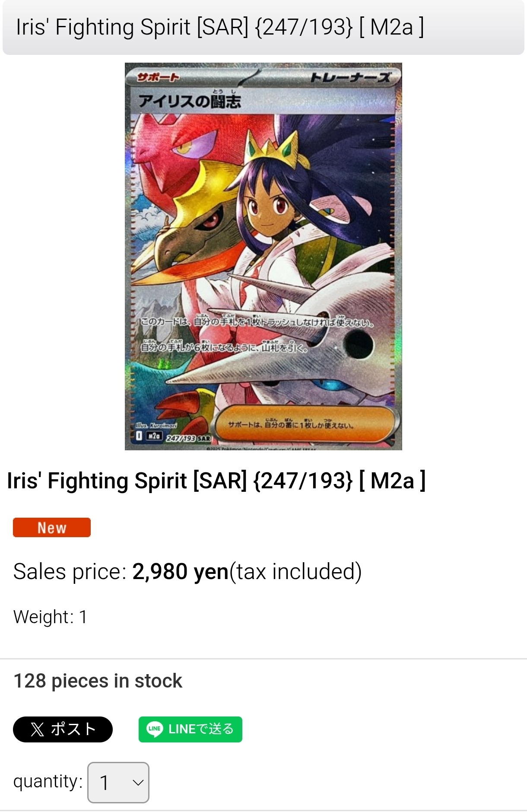Click the Weight: 1 text
The image size is (527, 812).
click(x=50, y=617)
